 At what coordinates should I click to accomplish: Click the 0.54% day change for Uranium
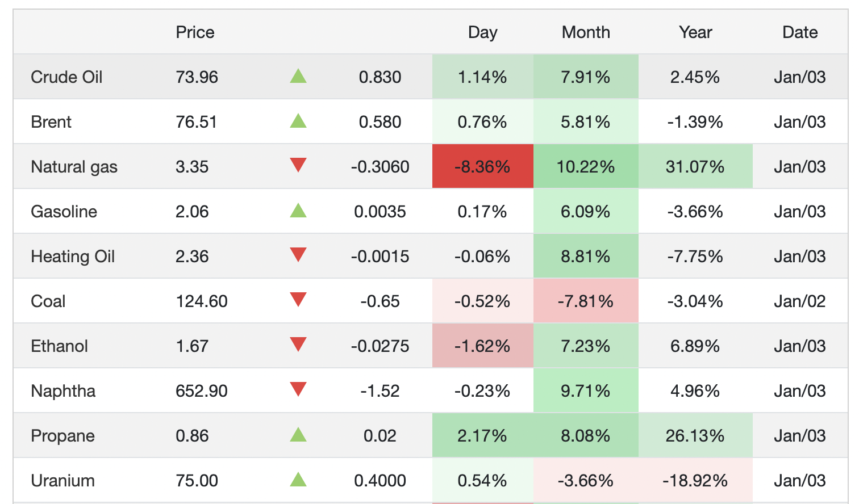(x=483, y=480)
